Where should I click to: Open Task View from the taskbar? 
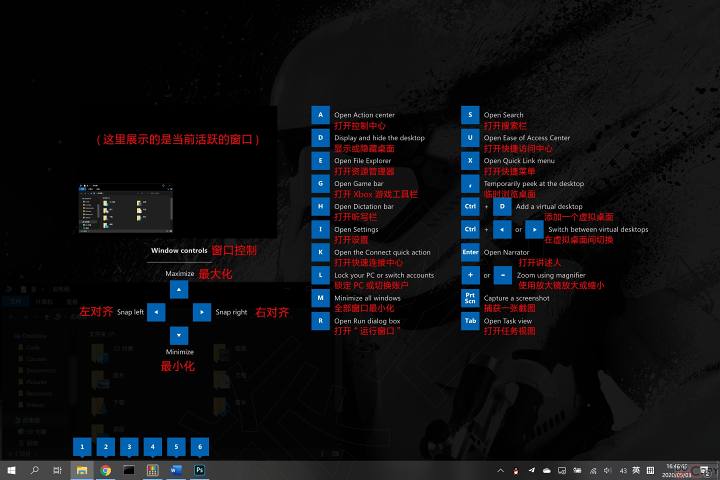click(58, 469)
